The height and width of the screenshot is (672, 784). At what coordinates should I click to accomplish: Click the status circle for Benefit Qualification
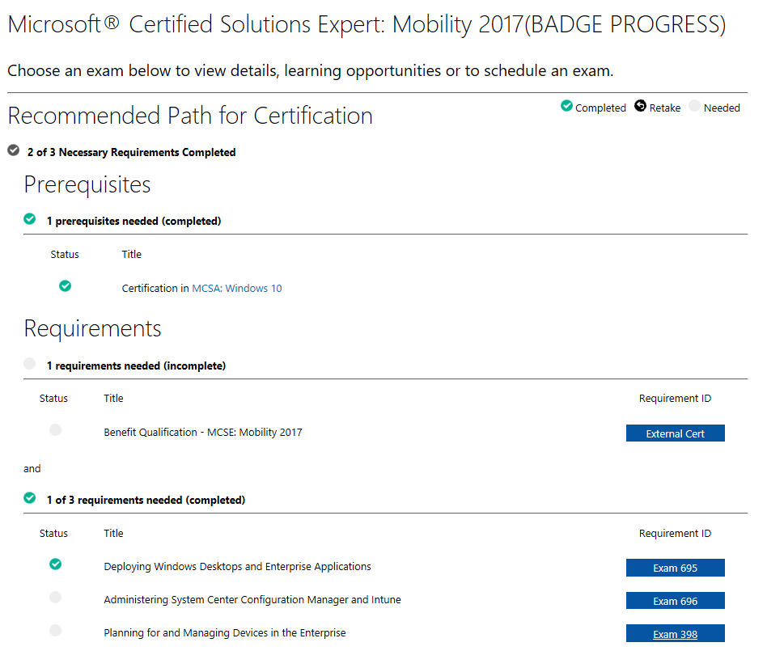56,429
